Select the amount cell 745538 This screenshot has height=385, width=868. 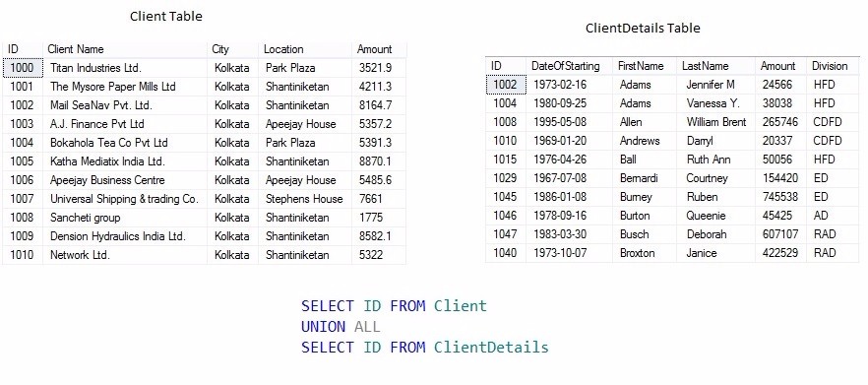pos(780,197)
